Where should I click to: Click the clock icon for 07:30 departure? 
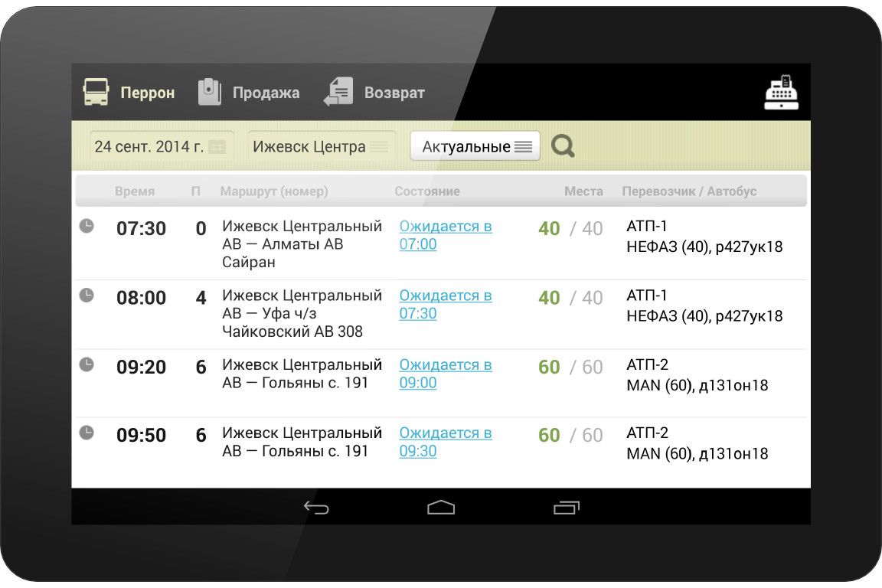(87, 226)
